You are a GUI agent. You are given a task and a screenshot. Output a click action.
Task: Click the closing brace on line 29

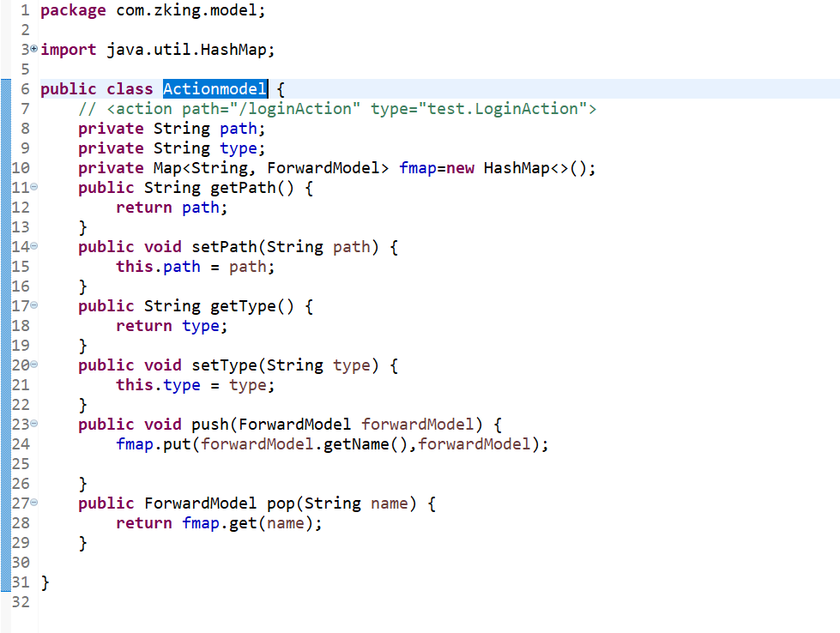point(82,543)
